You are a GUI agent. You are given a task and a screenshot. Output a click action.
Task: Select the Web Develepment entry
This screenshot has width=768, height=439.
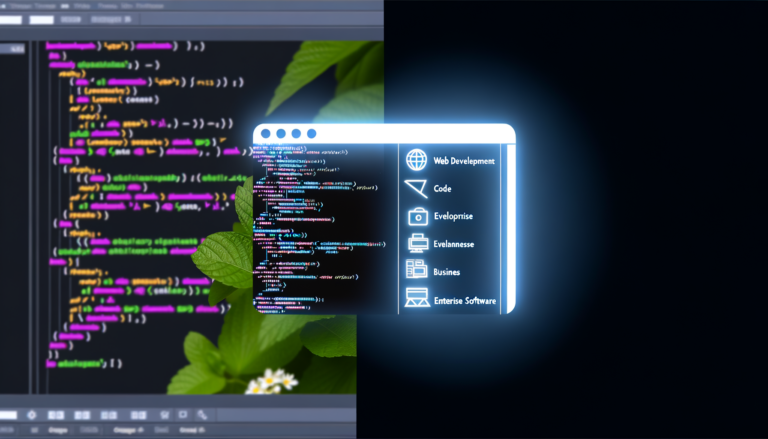pos(464,161)
